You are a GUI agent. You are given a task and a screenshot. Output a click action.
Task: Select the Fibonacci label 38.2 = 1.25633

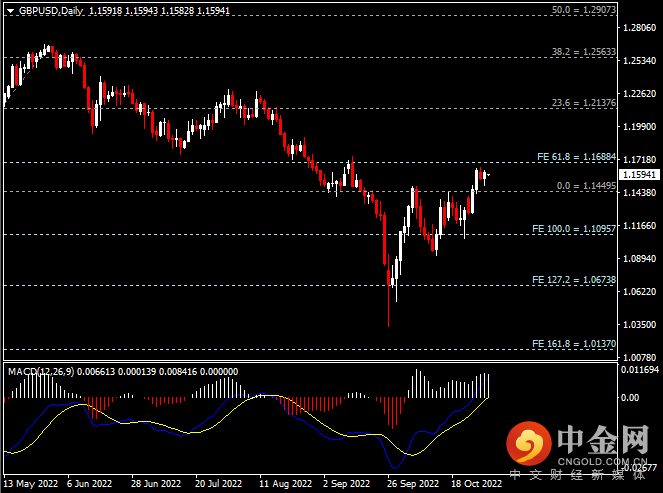point(584,52)
